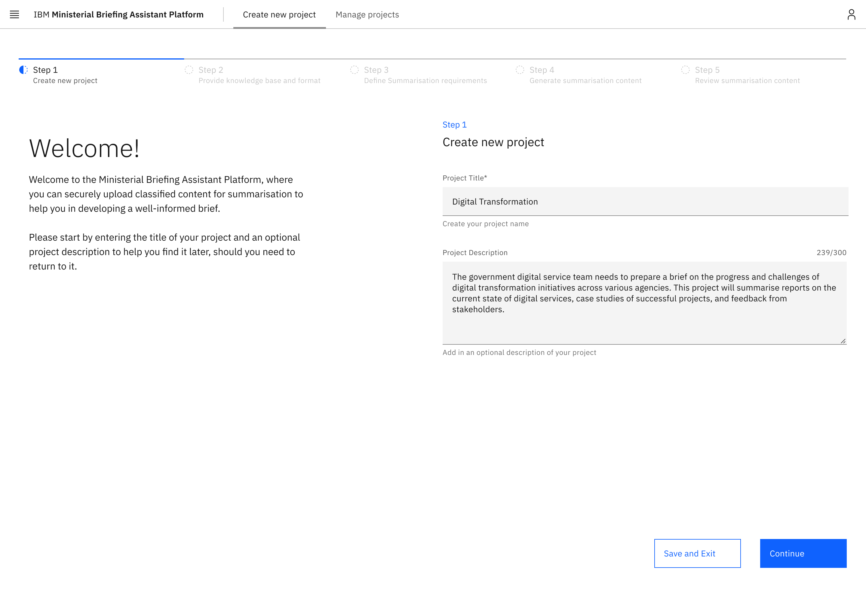Click the Welcome! heading
Viewport: 866px width, 616px height.
(x=84, y=148)
